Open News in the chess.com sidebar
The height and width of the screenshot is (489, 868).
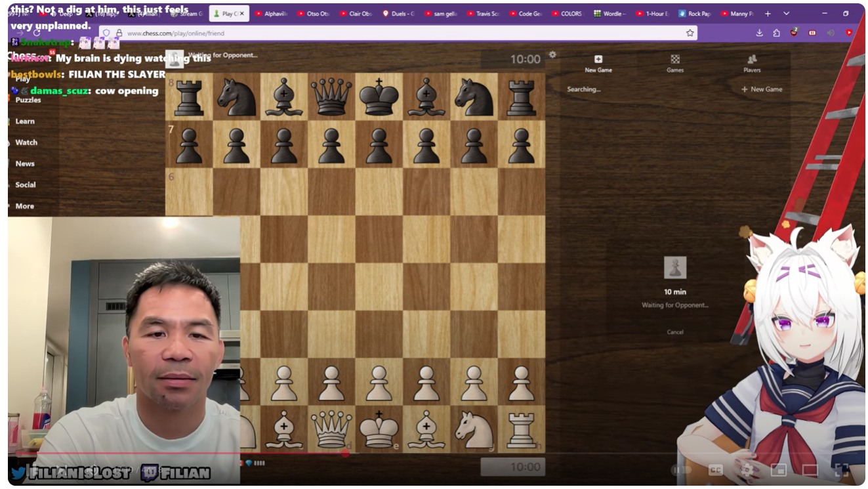pos(25,163)
